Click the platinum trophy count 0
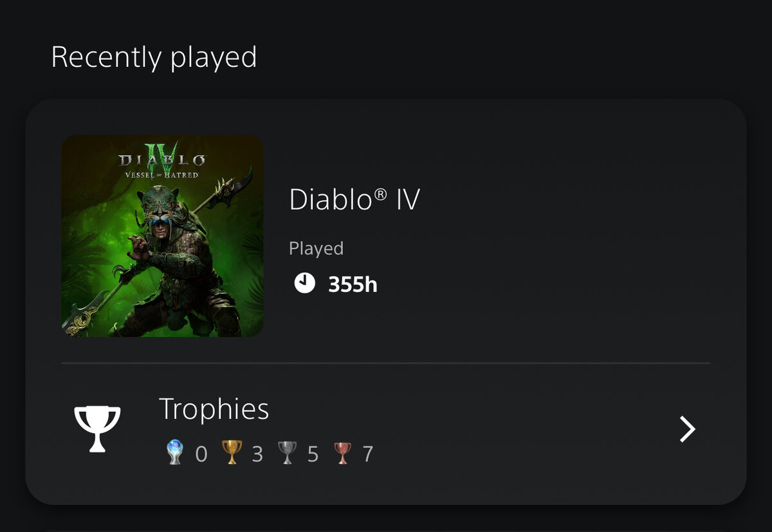Image resolution: width=772 pixels, height=532 pixels. [201, 454]
